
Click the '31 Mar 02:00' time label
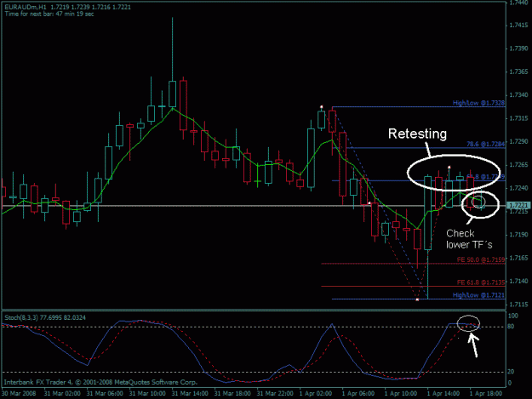pyautogui.click(x=62, y=394)
